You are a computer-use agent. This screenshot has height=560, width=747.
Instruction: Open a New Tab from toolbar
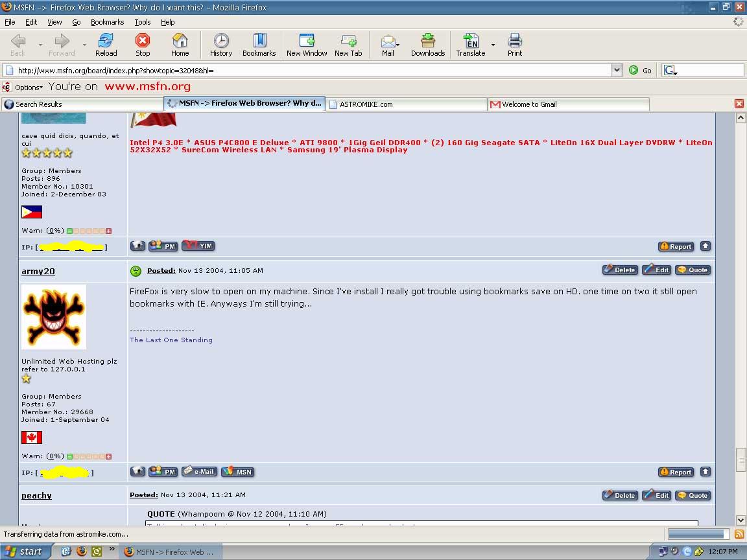pos(348,45)
